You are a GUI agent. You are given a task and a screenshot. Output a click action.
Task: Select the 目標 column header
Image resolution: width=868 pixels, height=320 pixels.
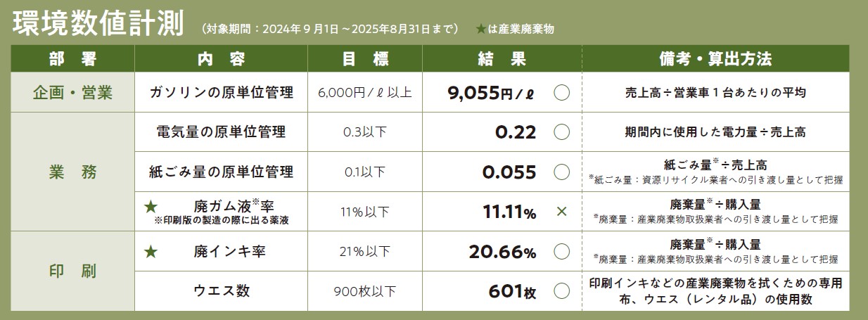(365, 59)
